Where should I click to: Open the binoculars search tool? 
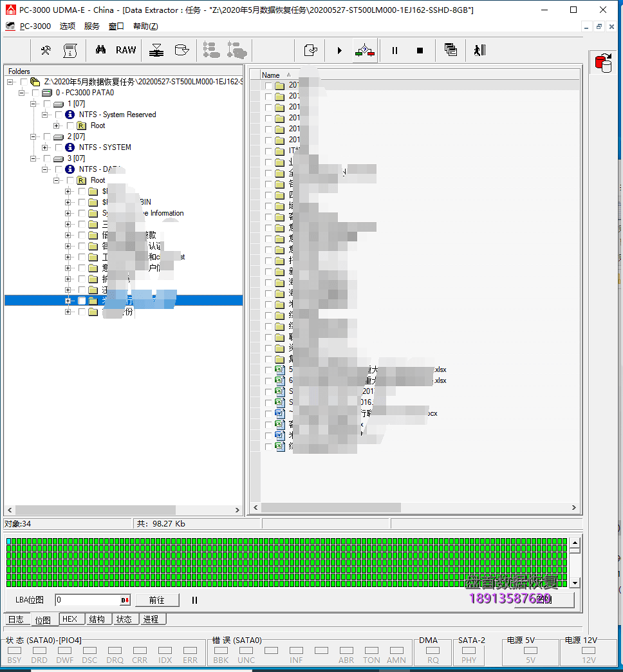coord(100,50)
